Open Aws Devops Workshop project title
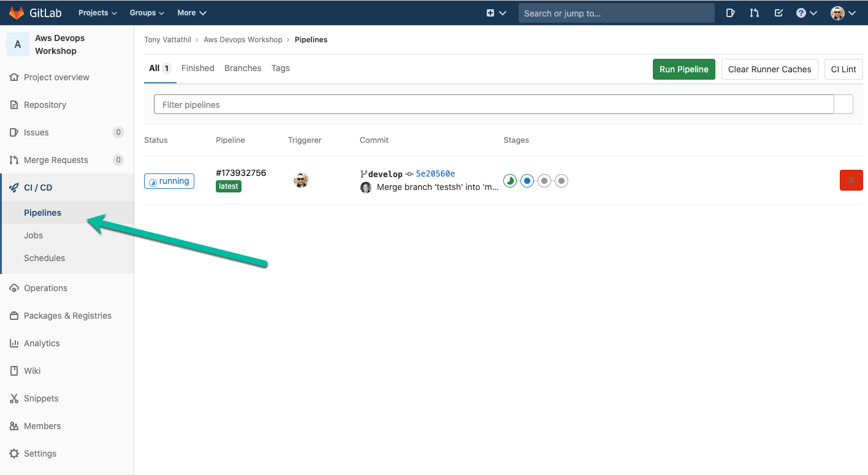This screenshot has width=868, height=475. pos(60,44)
